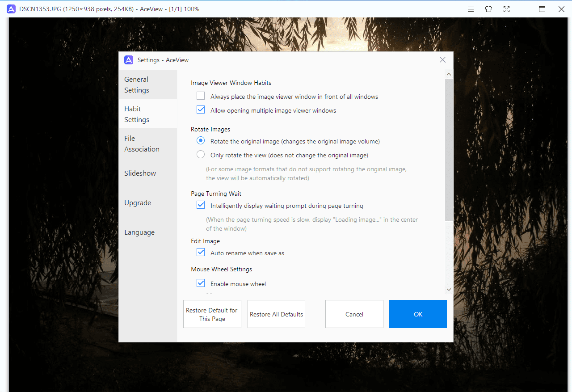
Task: Open the Language tab
Action: 148,232
